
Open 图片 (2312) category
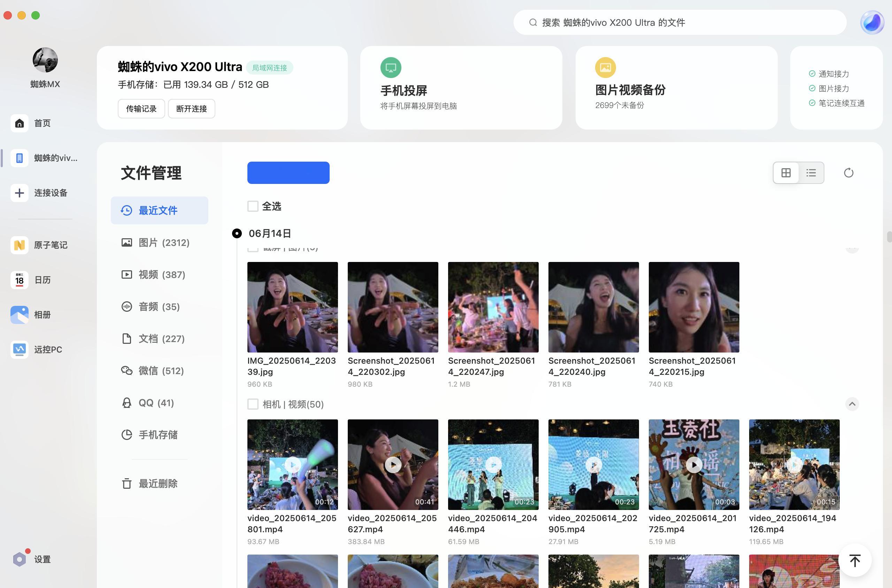point(160,243)
